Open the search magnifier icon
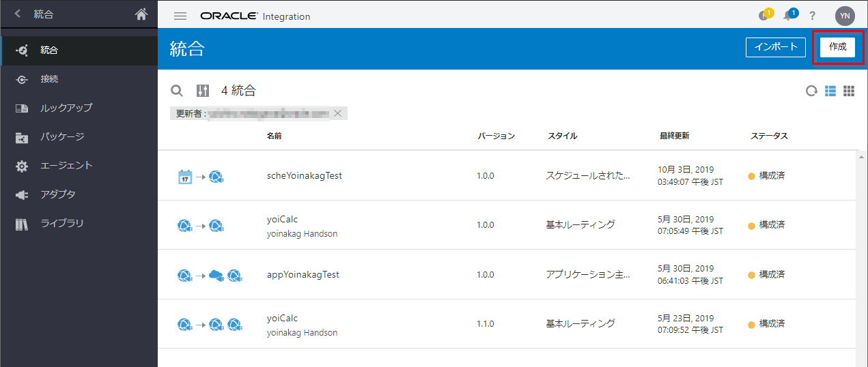 click(177, 91)
